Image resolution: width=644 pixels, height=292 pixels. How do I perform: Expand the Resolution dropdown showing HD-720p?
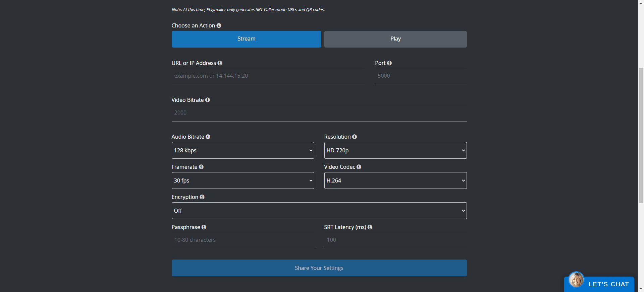pos(395,150)
